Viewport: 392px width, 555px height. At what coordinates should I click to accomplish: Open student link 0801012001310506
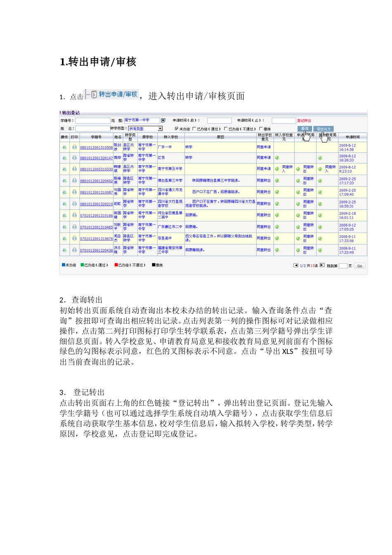coord(96,147)
